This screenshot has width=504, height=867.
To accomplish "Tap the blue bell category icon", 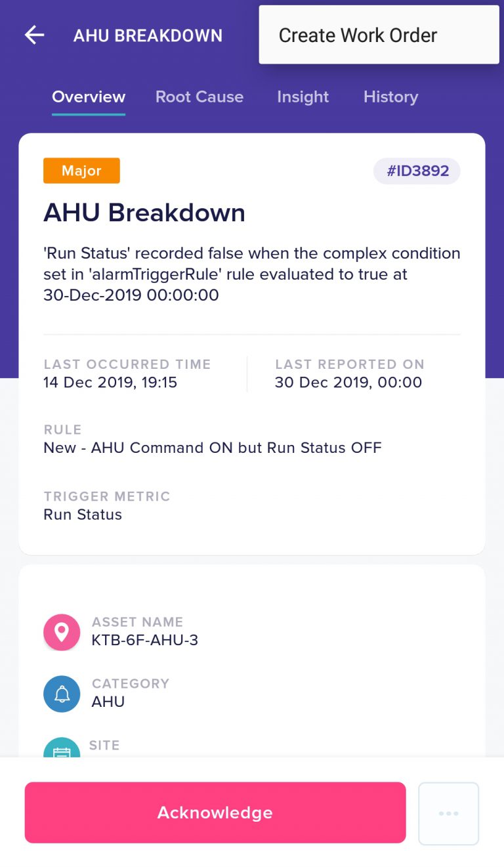I will pos(62,694).
